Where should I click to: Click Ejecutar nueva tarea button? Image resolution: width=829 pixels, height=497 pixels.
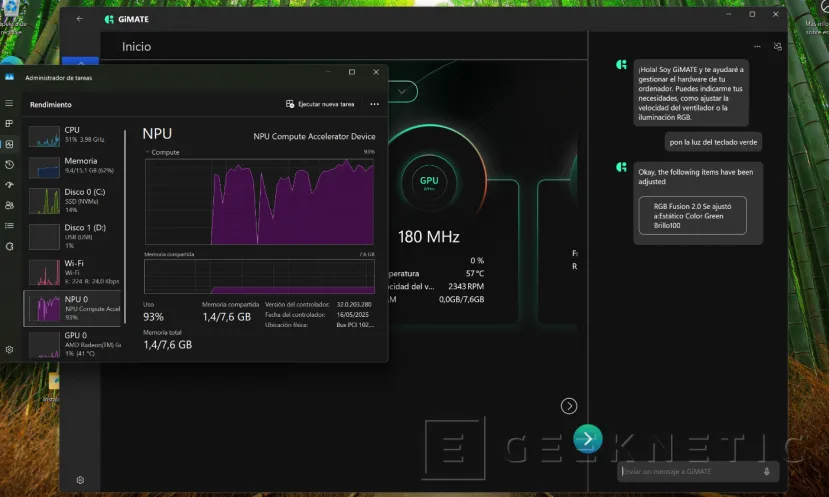click(320, 104)
